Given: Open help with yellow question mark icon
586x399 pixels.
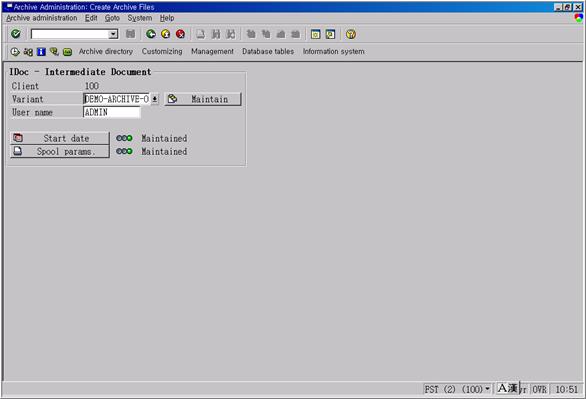Looking at the screenshot, I should point(351,34).
